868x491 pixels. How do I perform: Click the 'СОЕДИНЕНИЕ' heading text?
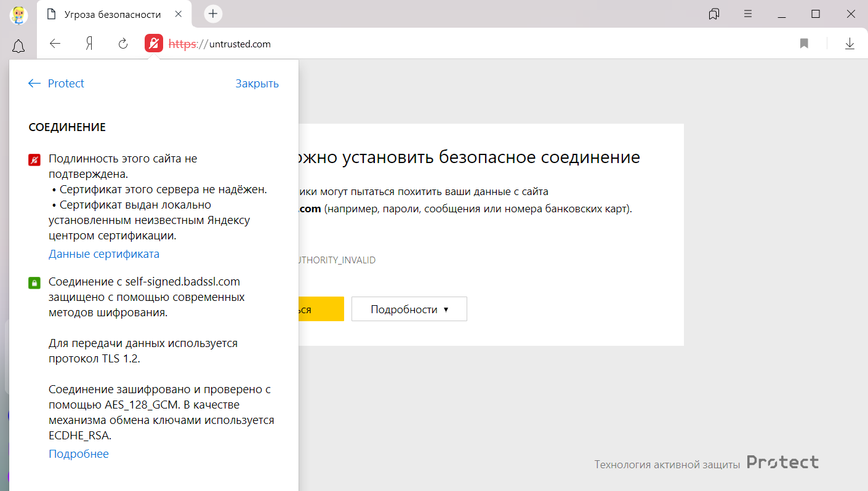67,127
